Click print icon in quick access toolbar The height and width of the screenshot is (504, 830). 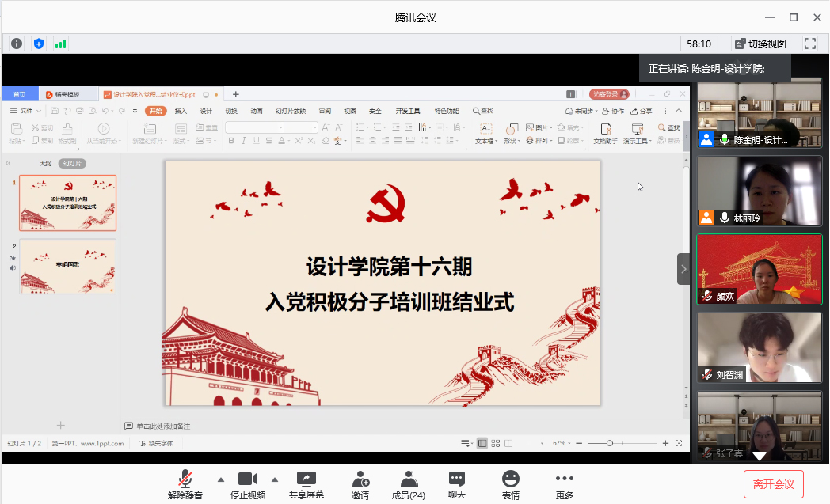79,111
